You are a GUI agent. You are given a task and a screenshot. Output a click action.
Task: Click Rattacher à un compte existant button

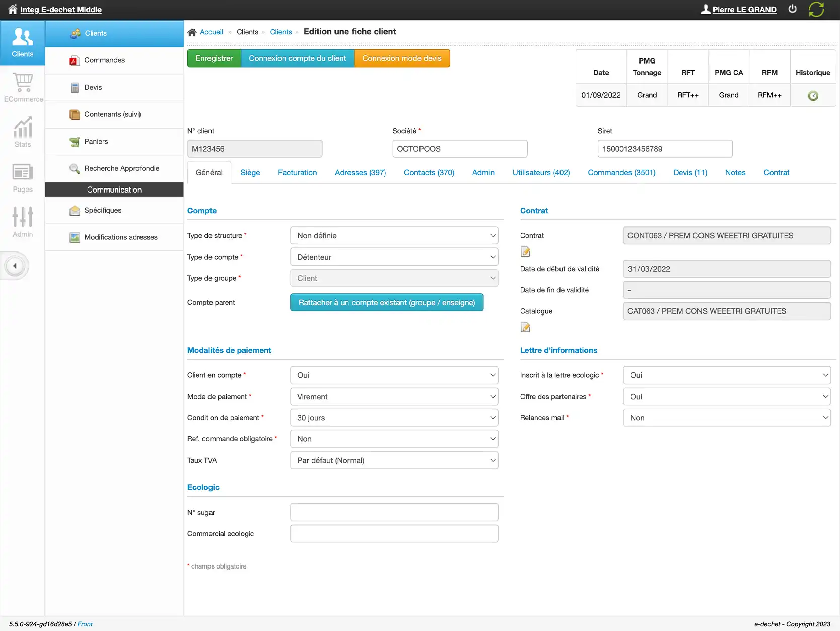click(387, 302)
